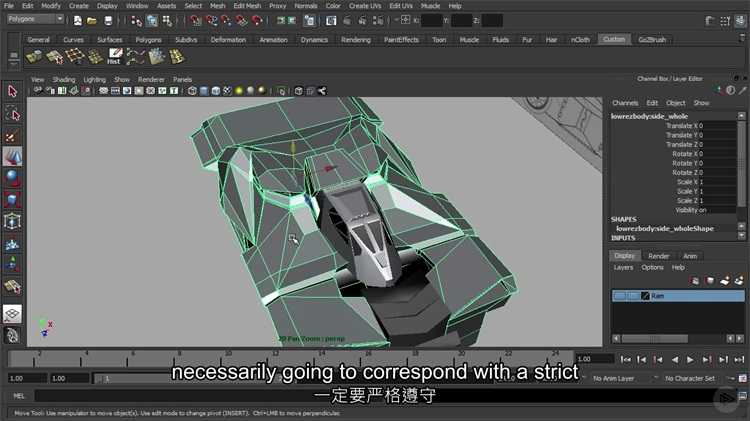The height and width of the screenshot is (421, 750).
Task: Activate the Move tool cone icon
Action: (x=12, y=156)
